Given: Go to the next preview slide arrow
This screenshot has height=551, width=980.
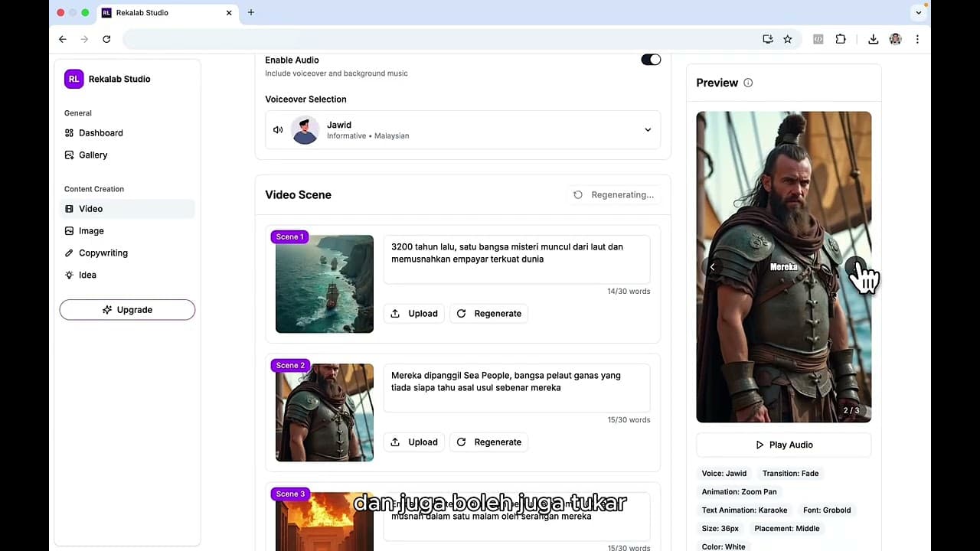Looking at the screenshot, I should coord(855,267).
